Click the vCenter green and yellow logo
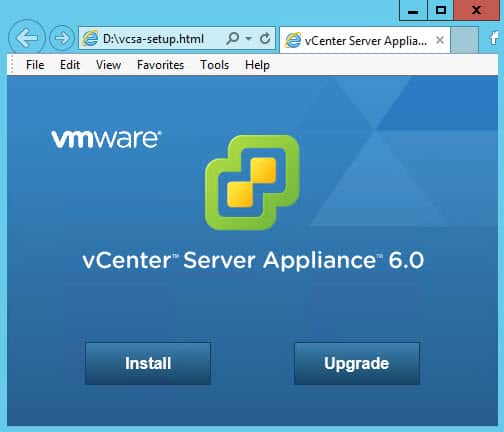504x432 pixels. coord(252,182)
